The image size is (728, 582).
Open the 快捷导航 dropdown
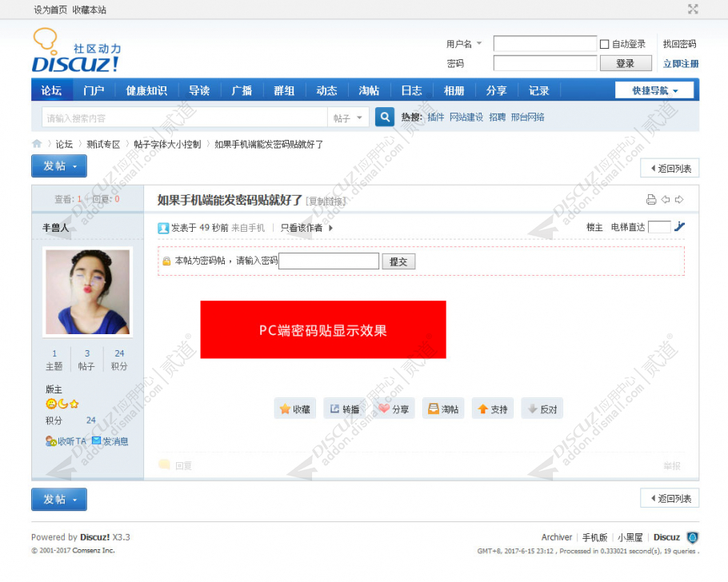[654, 90]
